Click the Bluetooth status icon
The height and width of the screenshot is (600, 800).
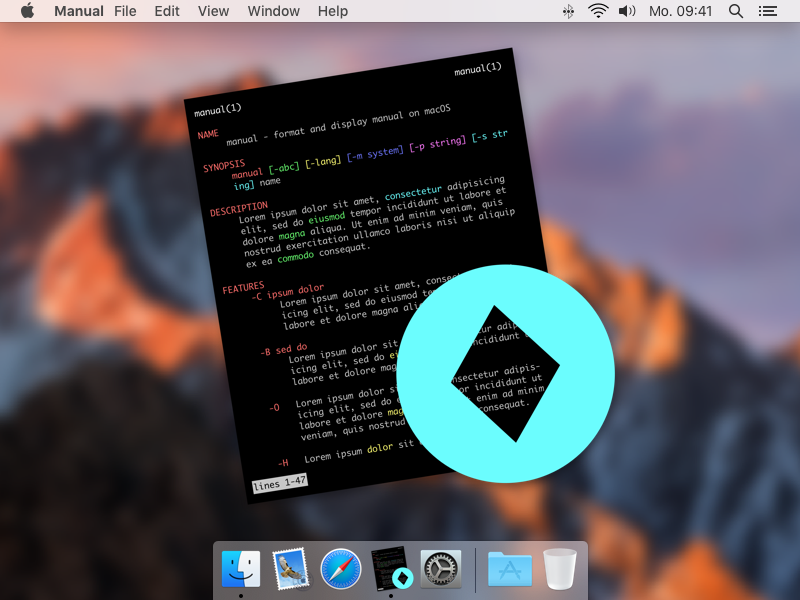(x=569, y=11)
